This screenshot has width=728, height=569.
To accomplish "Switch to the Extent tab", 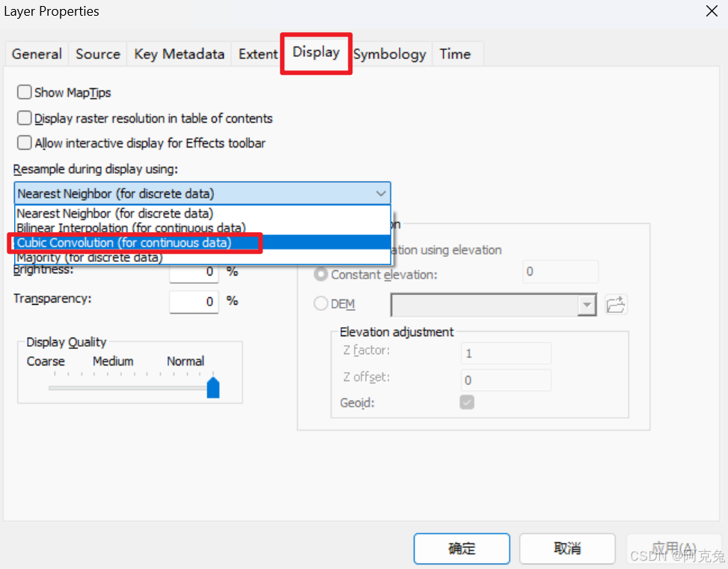I will point(258,54).
